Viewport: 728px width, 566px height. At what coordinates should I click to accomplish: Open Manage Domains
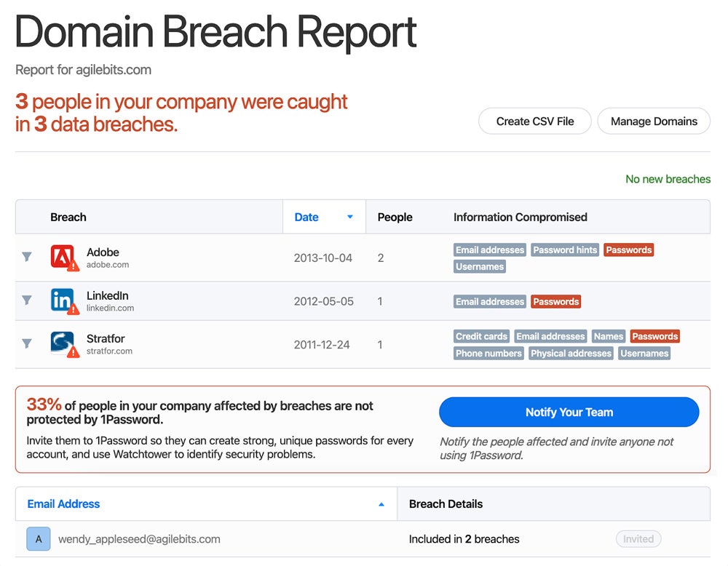tap(654, 121)
